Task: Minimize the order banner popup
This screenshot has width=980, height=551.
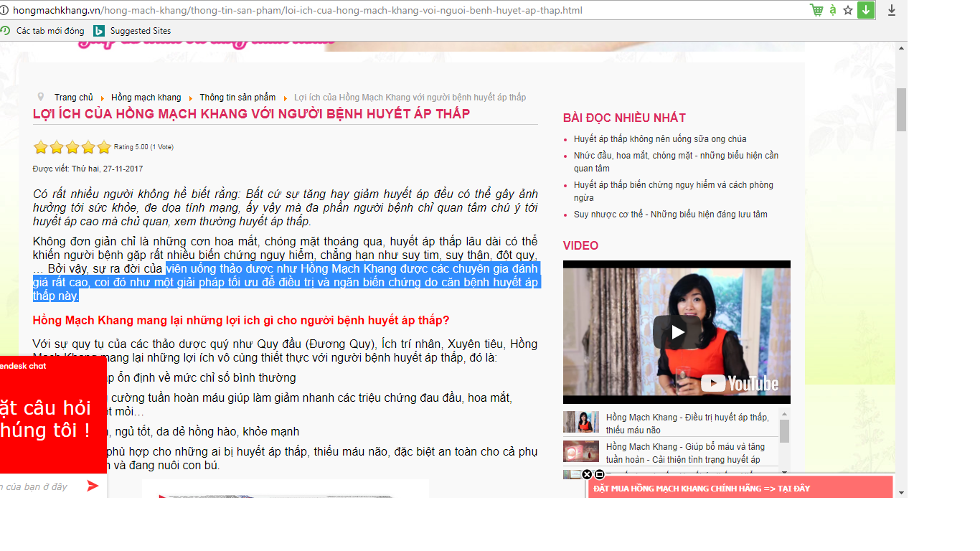Action: (x=600, y=474)
